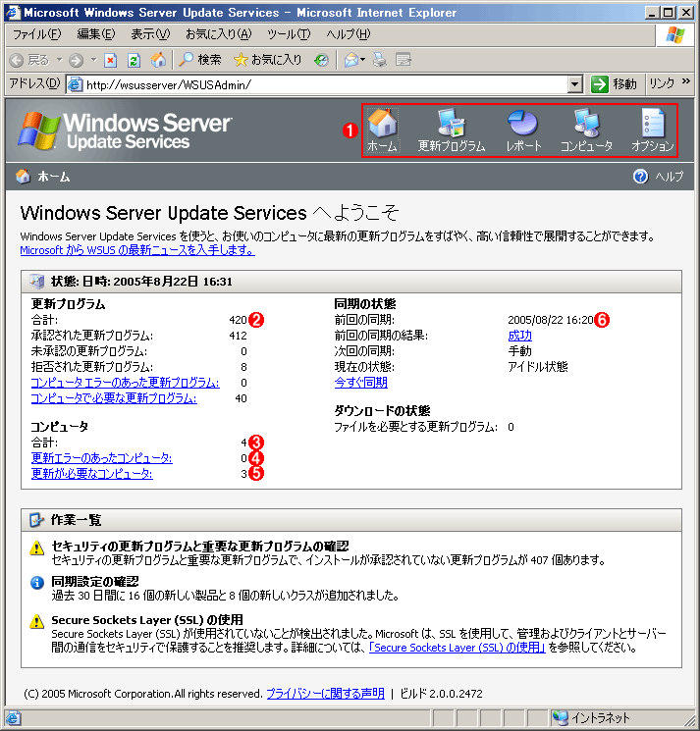Click the 検索 (Search) toolbar button
700x731 pixels.
(x=200, y=60)
